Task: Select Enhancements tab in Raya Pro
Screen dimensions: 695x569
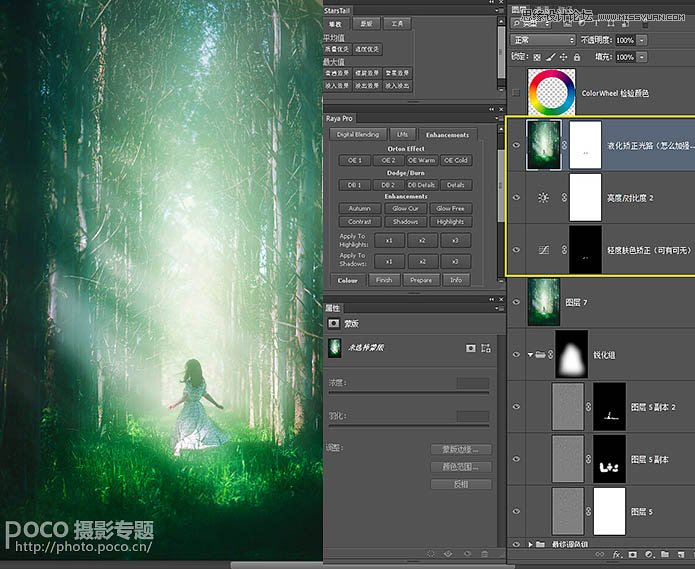Action: pyautogui.click(x=447, y=135)
